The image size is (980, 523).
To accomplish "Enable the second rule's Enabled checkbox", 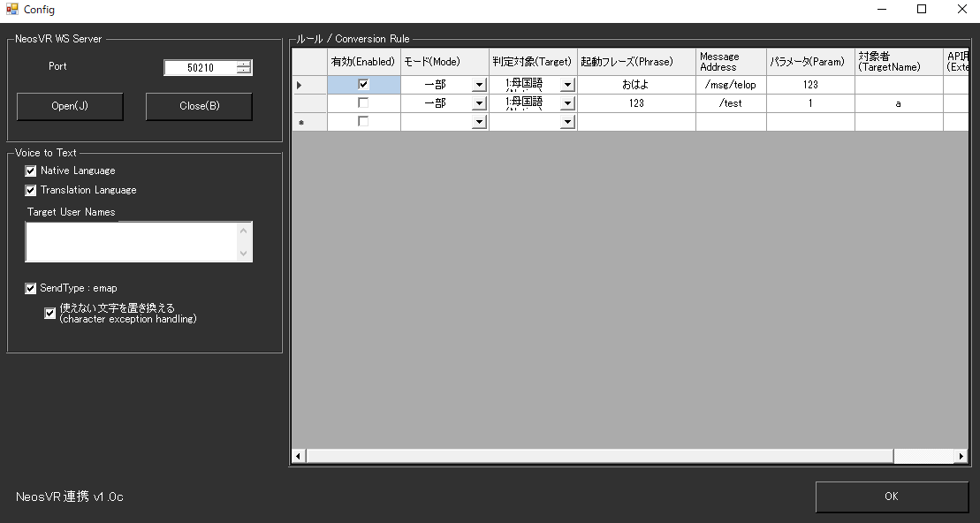I will (x=363, y=102).
